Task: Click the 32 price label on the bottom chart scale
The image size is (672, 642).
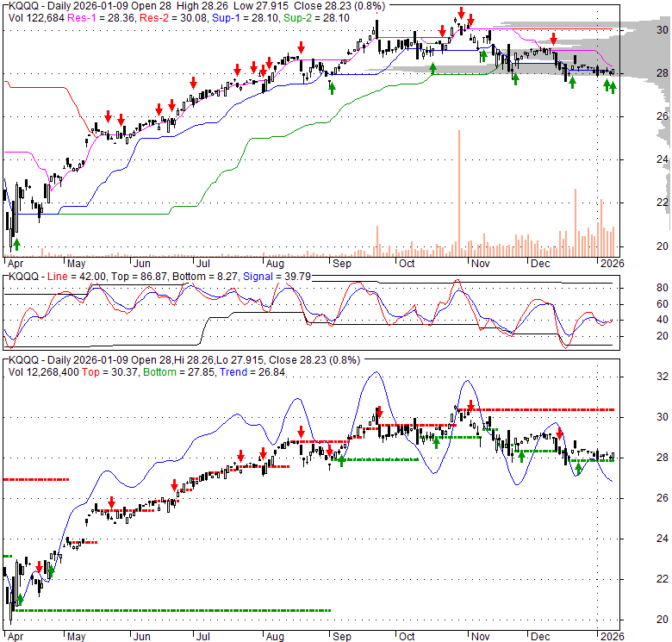Action: (x=663, y=377)
